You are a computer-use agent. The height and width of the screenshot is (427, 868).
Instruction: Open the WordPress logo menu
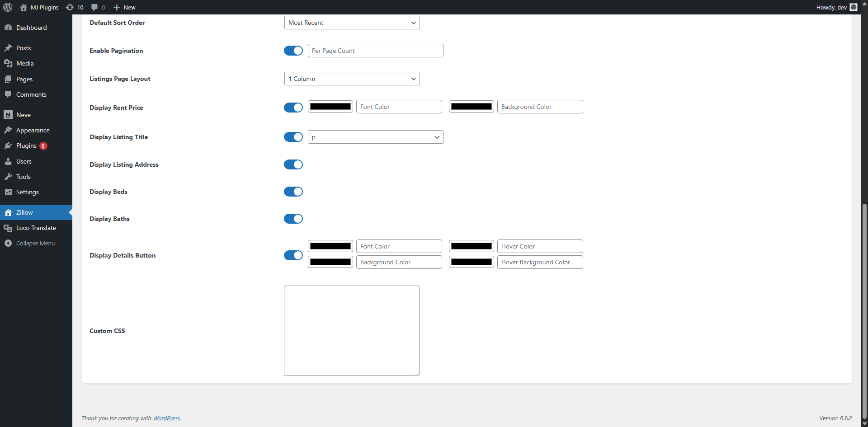(8, 7)
